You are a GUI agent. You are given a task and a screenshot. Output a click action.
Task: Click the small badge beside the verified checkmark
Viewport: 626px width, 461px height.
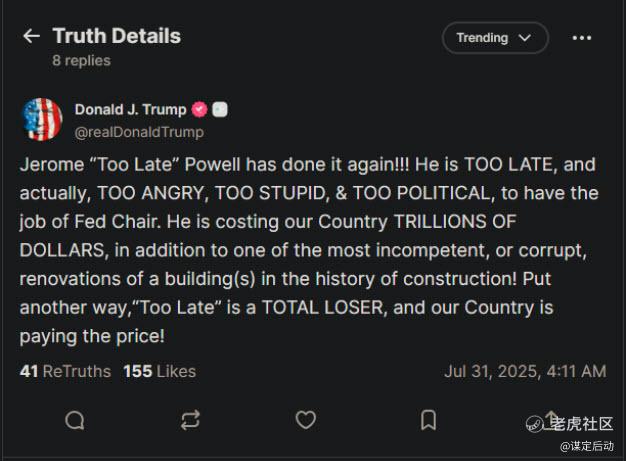(x=220, y=110)
